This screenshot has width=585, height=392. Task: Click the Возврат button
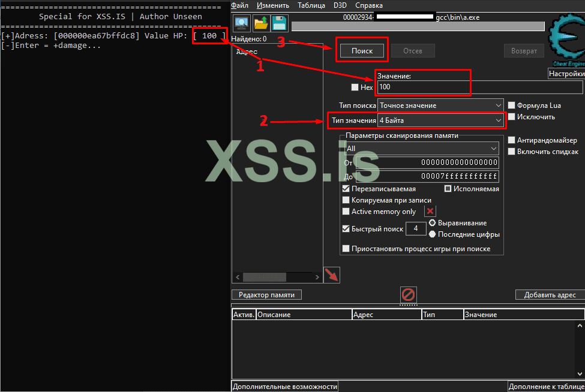524,51
